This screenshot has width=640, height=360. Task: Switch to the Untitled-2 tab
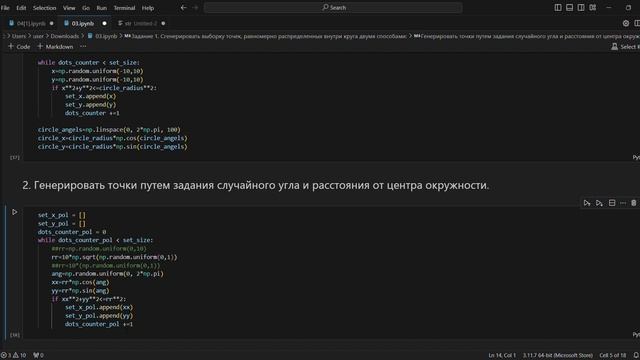point(141,24)
